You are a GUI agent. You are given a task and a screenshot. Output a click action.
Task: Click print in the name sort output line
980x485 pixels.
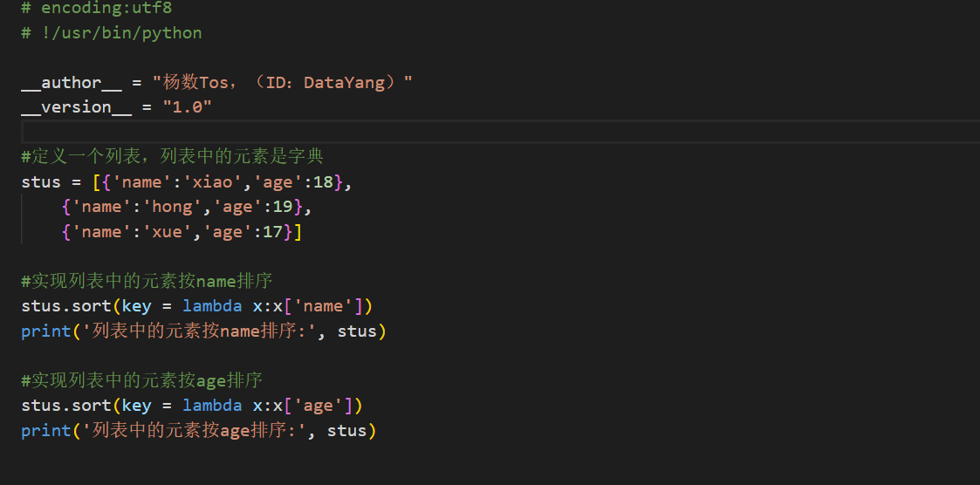(46, 331)
